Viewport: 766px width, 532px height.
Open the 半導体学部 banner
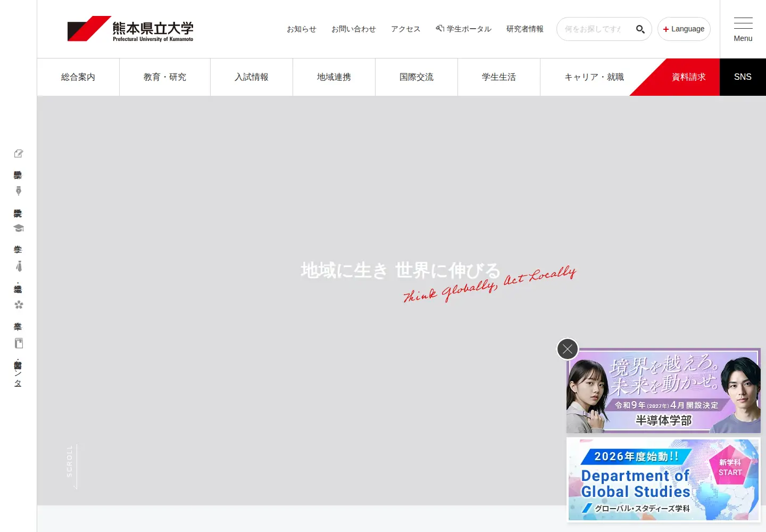pos(663,390)
